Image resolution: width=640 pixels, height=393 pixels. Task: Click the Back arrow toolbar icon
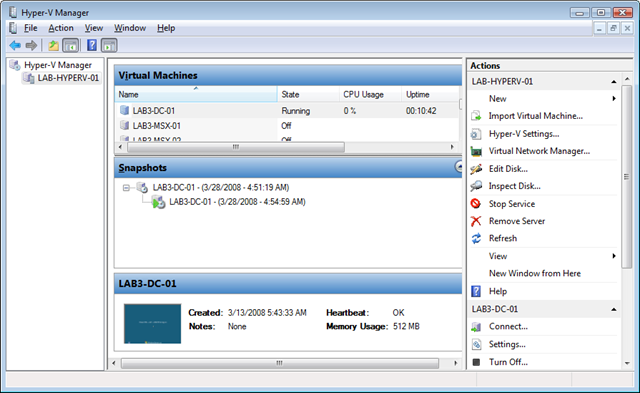point(15,45)
